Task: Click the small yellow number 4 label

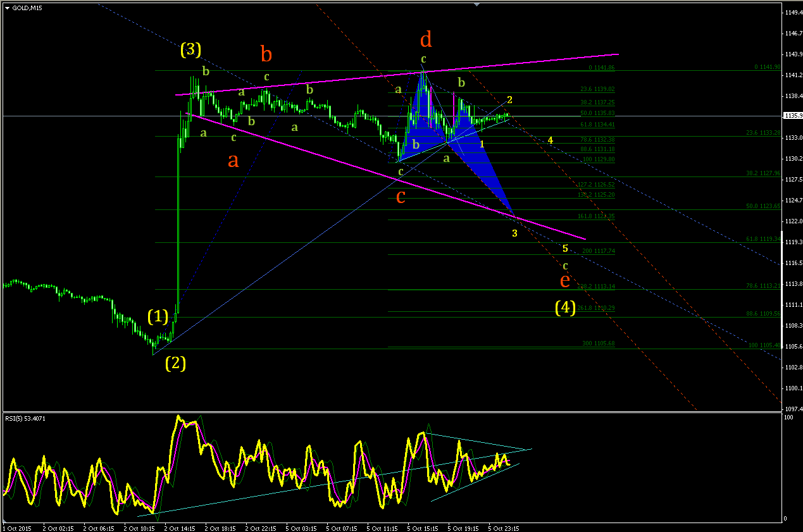Action: 551,140
